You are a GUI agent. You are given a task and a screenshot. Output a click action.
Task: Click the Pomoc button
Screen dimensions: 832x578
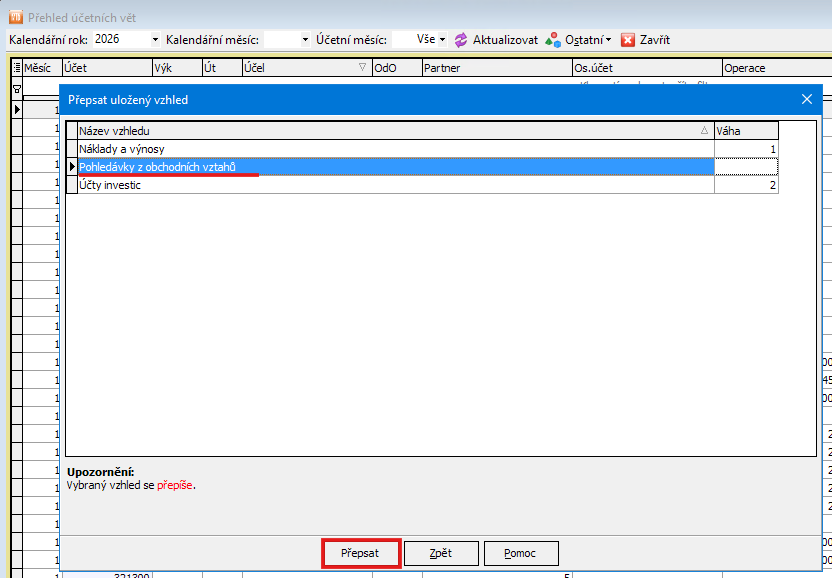[x=521, y=553]
